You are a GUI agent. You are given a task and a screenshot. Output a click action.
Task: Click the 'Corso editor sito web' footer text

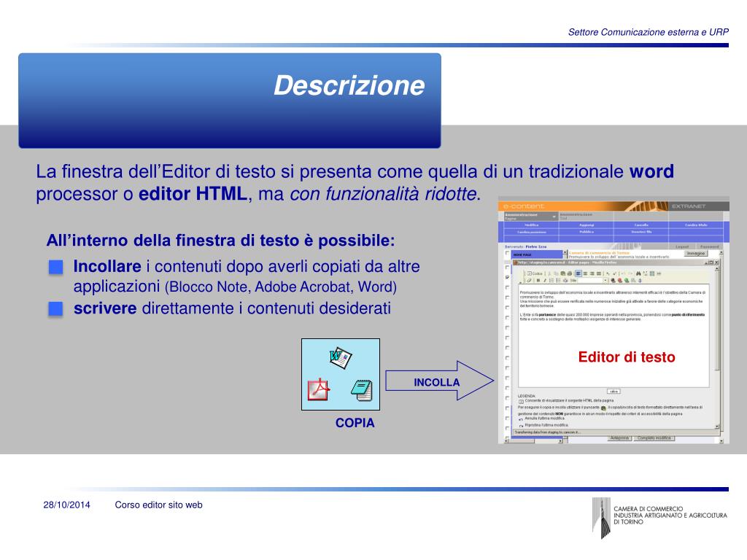(158, 505)
